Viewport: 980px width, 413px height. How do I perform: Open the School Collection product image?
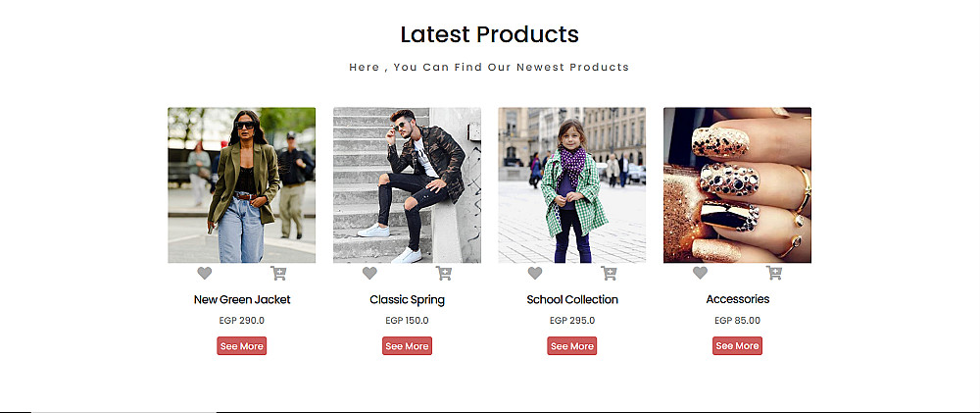pyautogui.click(x=571, y=184)
